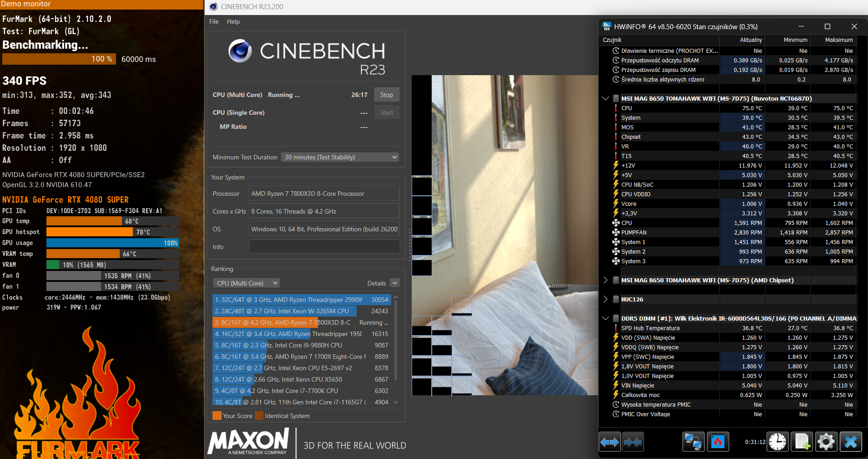Open the Ranking CPU (Multi Core) dropdown
This screenshot has width=868, height=459.
246,283
